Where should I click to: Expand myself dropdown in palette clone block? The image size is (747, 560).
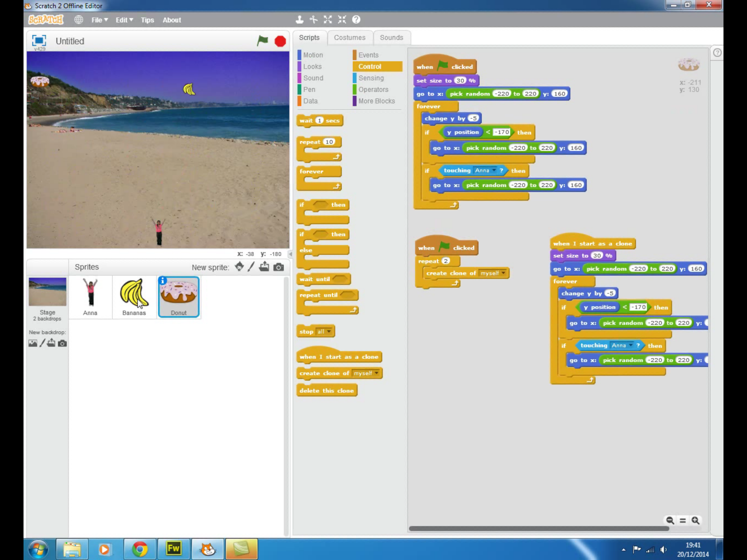(376, 373)
